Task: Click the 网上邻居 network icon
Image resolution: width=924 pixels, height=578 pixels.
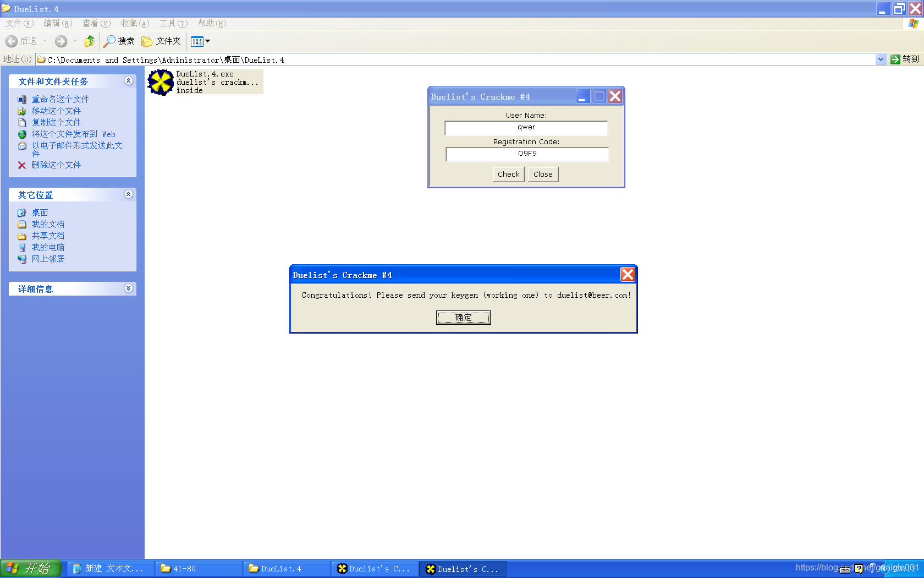Action: pyautogui.click(x=22, y=259)
